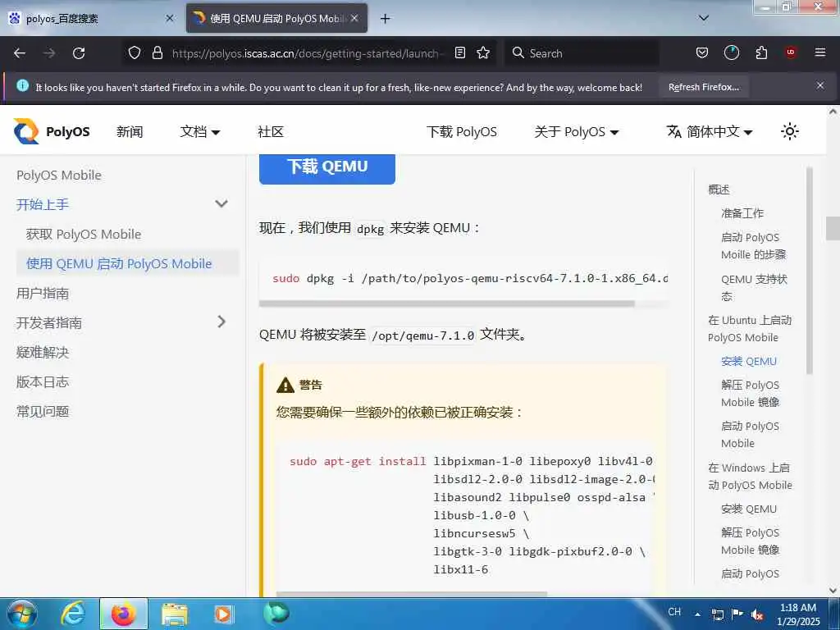Toggle reader view icon in address bar

point(459,52)
